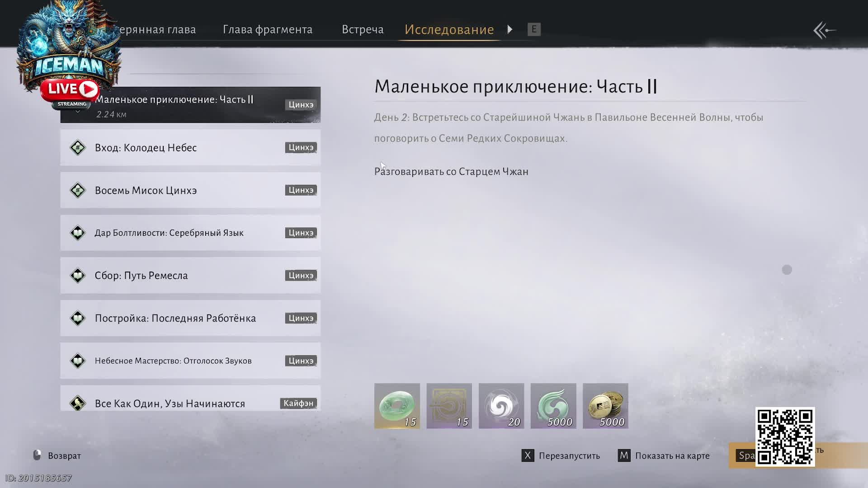Click the diamond icon next to Вход: Колодец Небес

pyautogui.click(x=78, y=148)
